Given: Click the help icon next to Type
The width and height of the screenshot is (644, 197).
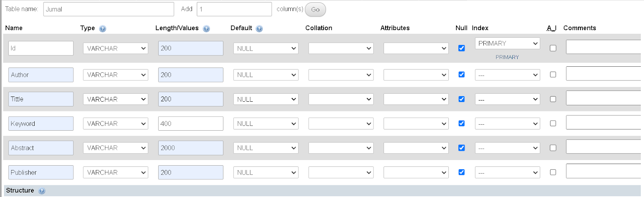Looking at the screenshot, I should (x=103, y=29).
